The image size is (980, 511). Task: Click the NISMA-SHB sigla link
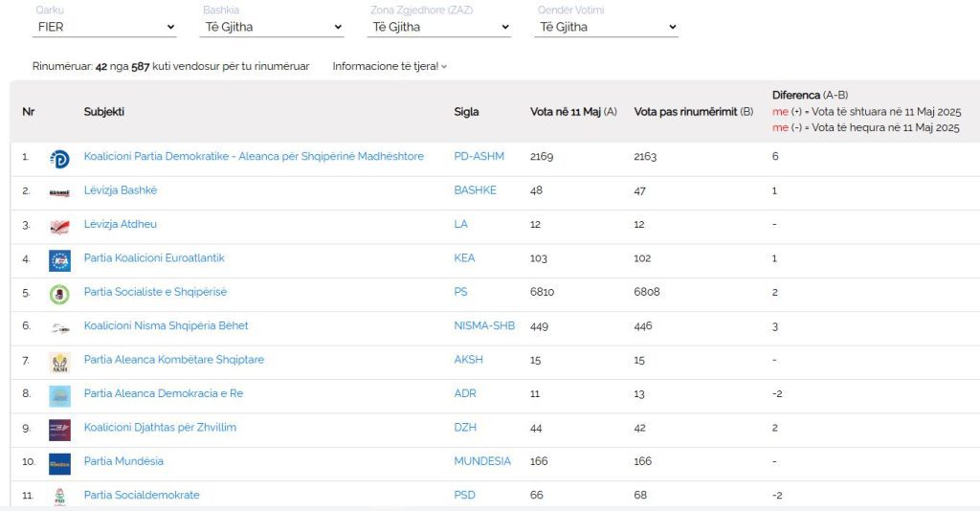coord(483,325)
